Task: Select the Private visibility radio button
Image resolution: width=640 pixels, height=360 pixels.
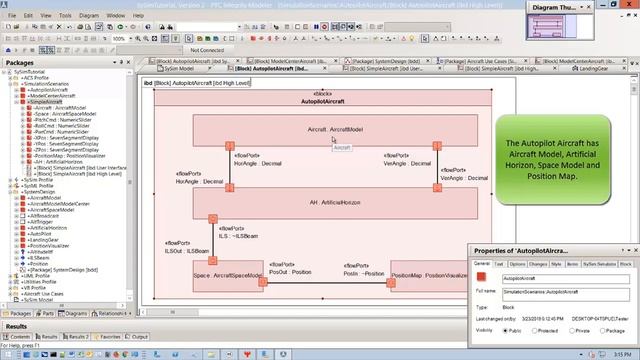Action: (x=572, y=331)
